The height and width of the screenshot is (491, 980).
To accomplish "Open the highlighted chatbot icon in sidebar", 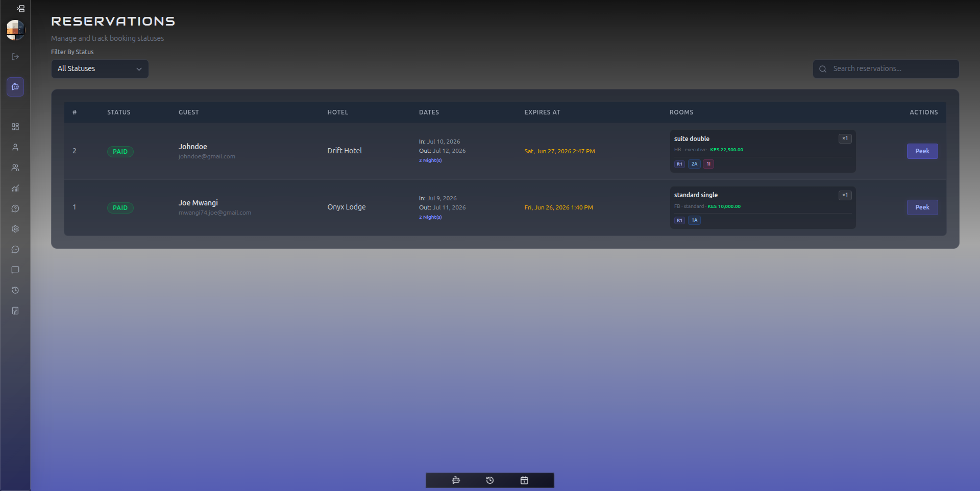I will coord(15,87).
